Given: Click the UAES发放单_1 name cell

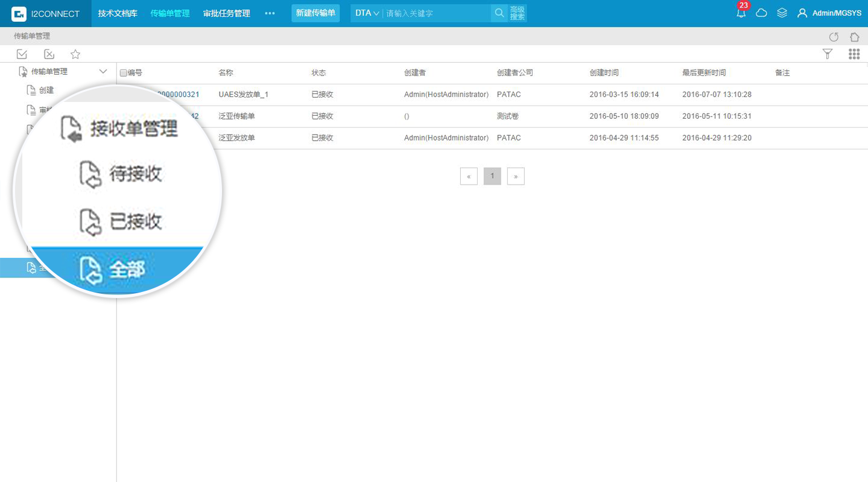Looking at the screenshot, I should [x=243, y=95].
